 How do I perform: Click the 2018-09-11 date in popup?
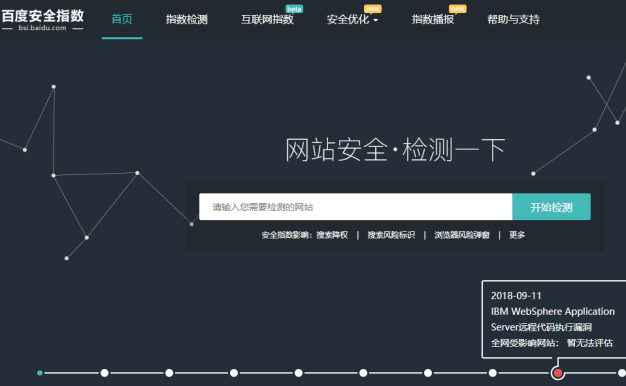[x=516, y=296]
